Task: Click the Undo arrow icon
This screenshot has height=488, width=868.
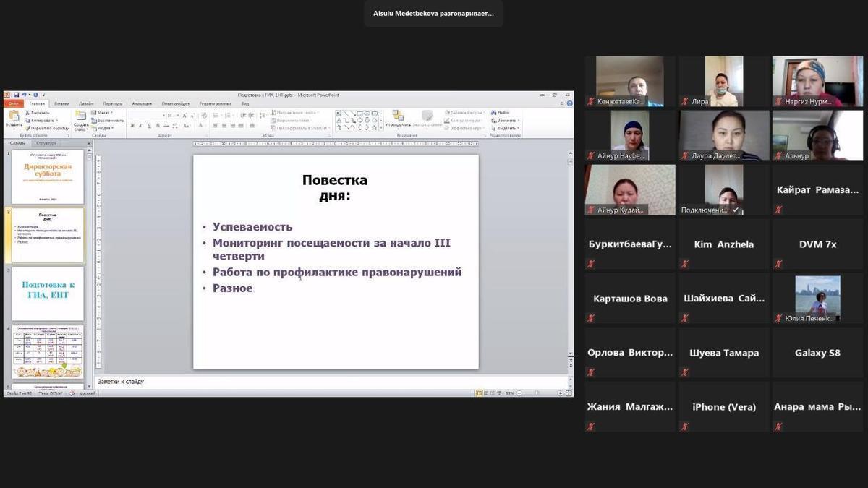Action: pos(22,95)
